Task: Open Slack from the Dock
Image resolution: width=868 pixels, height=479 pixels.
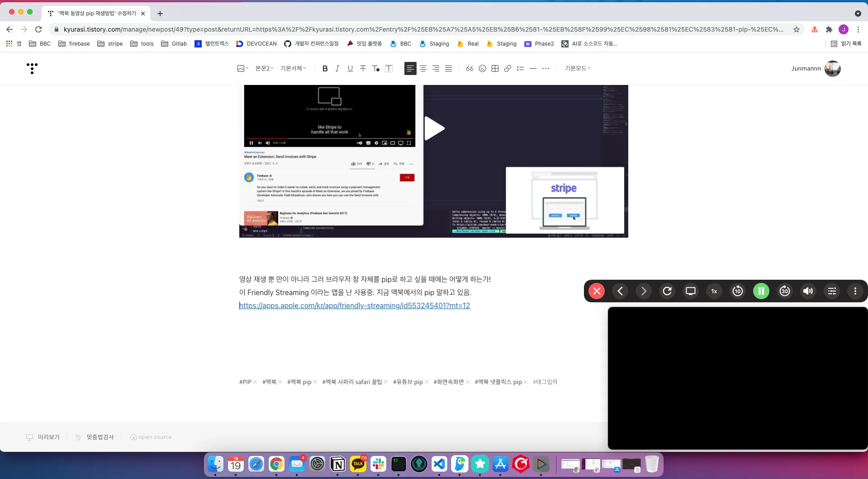Action: (379, 464)
